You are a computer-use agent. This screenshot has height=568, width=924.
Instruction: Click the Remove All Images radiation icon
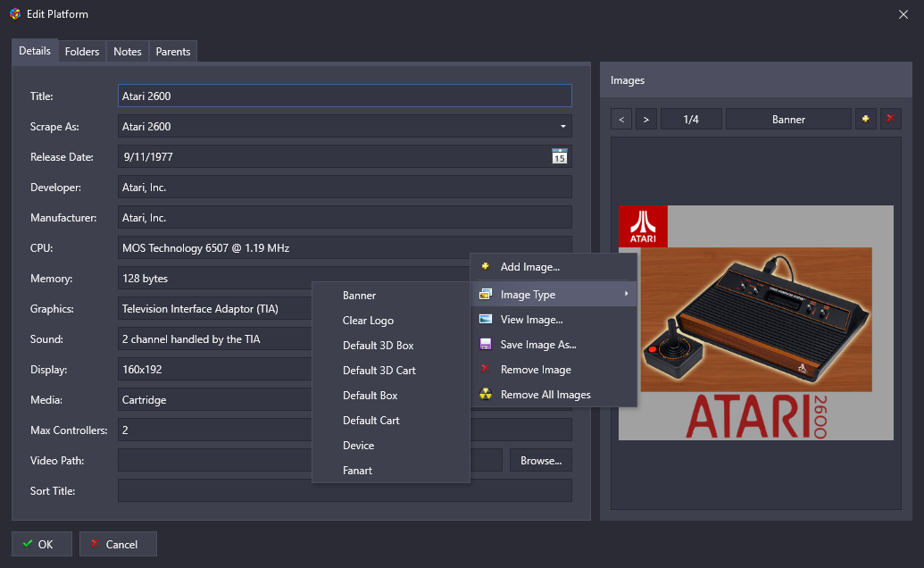pos(486,394)
